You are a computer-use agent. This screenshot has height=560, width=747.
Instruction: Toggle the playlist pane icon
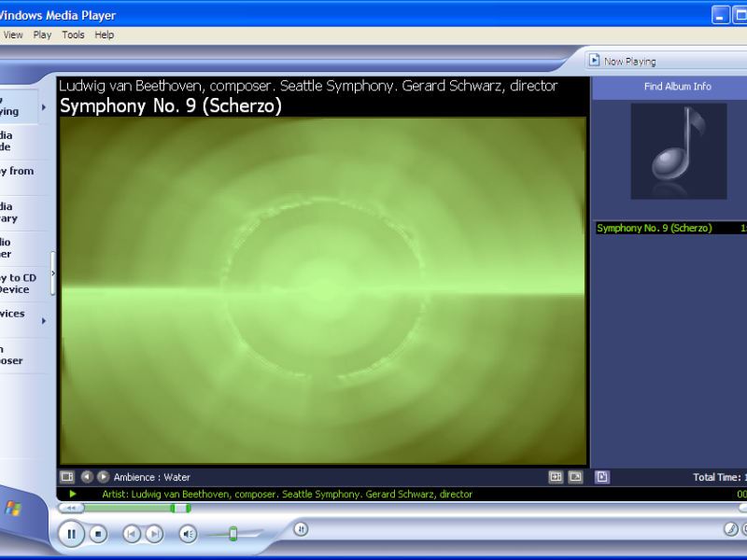point(601,477)
